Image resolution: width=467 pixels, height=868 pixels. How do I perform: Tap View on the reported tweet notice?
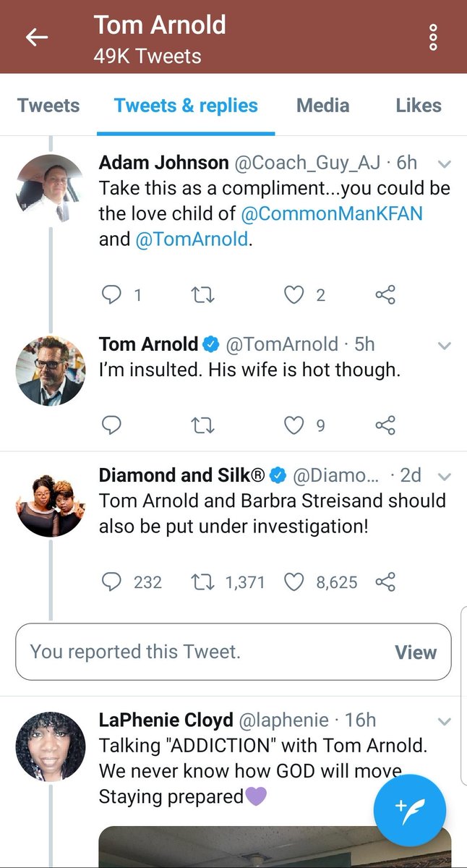click(416, 652)
